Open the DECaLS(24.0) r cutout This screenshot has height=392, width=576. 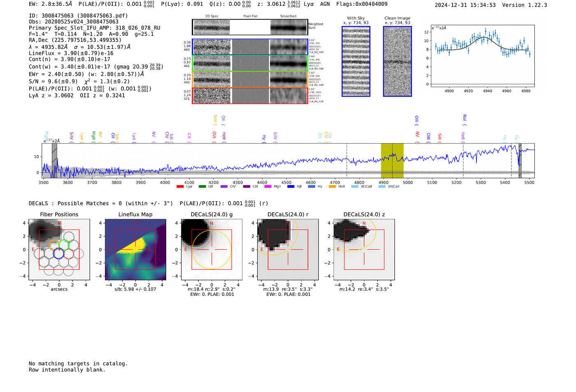pyautogui.click(x=288, y=250)
